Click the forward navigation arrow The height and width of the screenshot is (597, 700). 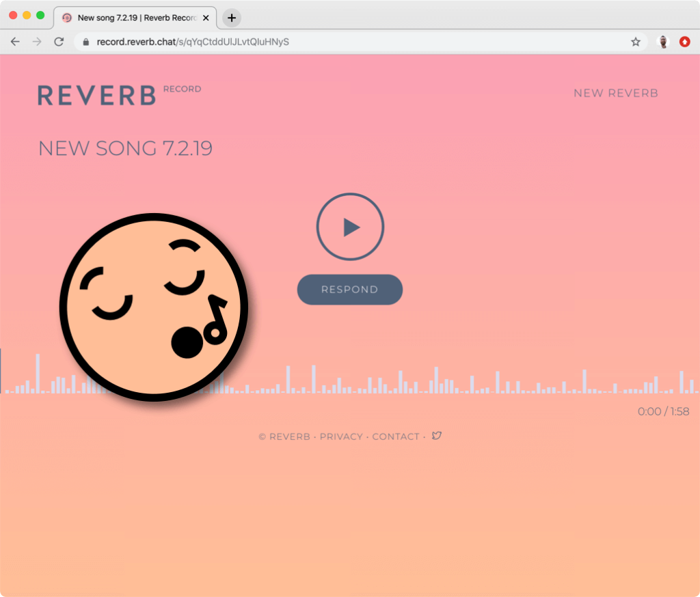36,42
